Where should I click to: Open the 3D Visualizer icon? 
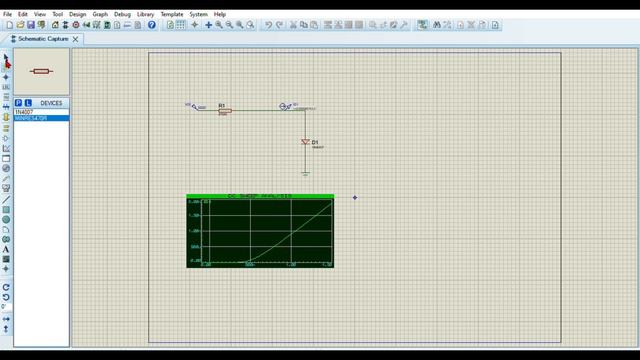(86, 25)
